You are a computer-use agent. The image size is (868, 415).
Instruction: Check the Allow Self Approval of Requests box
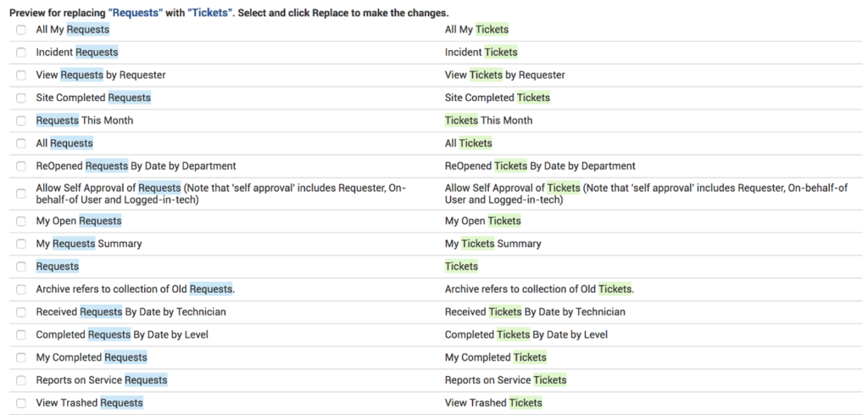point(21,193)
